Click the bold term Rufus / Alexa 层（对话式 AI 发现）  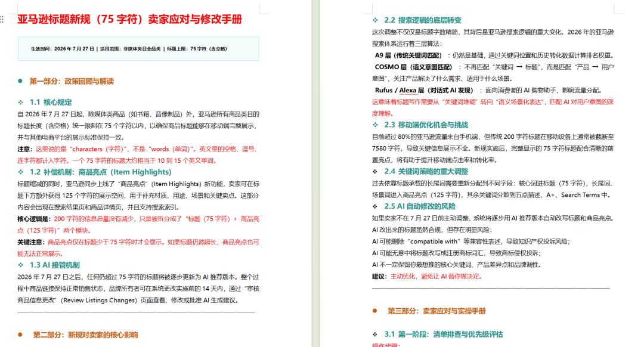[x=425, y=91]
